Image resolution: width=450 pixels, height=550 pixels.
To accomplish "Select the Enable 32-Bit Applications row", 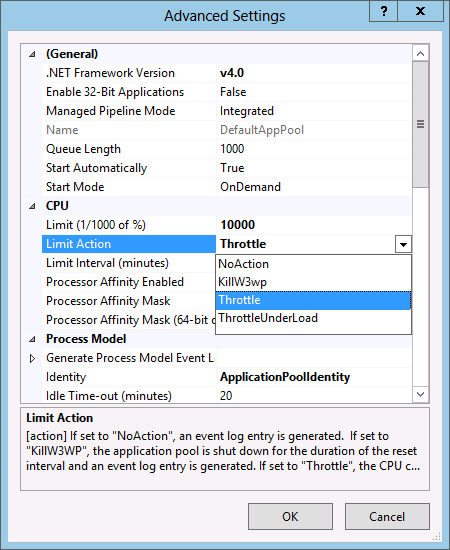I will point(227,92).
